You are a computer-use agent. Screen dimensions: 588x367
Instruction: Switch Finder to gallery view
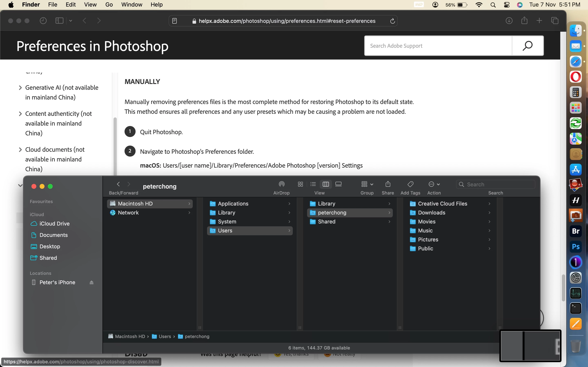pos(338,184)
